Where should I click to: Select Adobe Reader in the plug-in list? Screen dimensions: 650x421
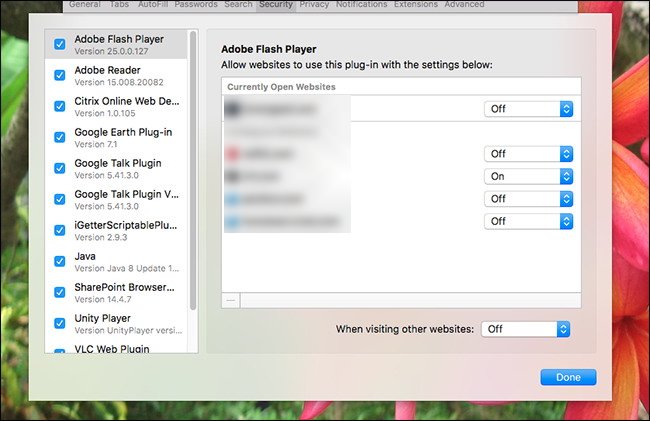point(116,75)
